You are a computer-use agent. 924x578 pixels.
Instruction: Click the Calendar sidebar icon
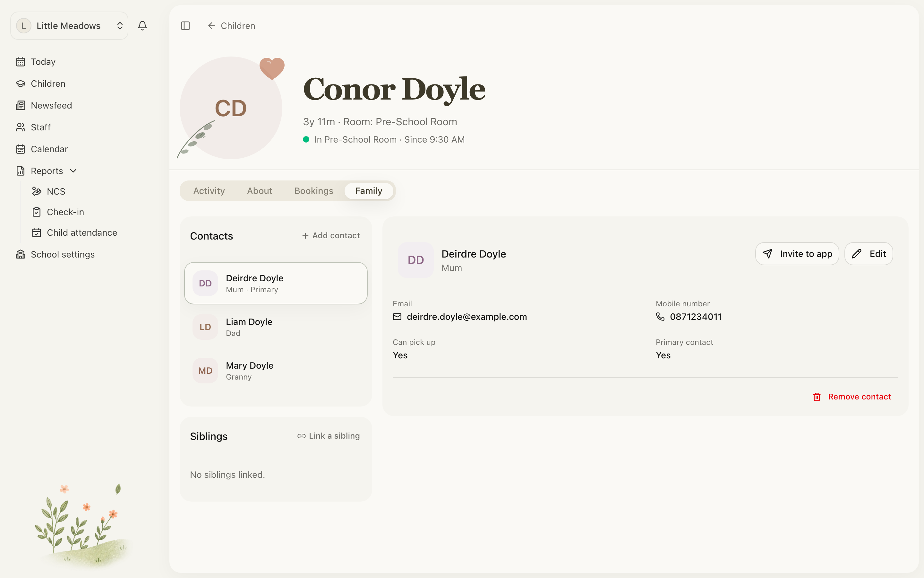pos(21,149)
